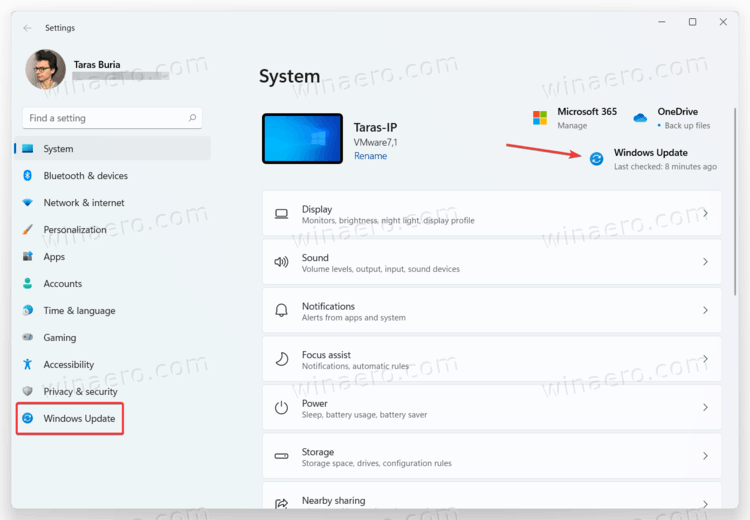
Task: Click the magnifier icon in the search box
Action: [x=192, y=118]
